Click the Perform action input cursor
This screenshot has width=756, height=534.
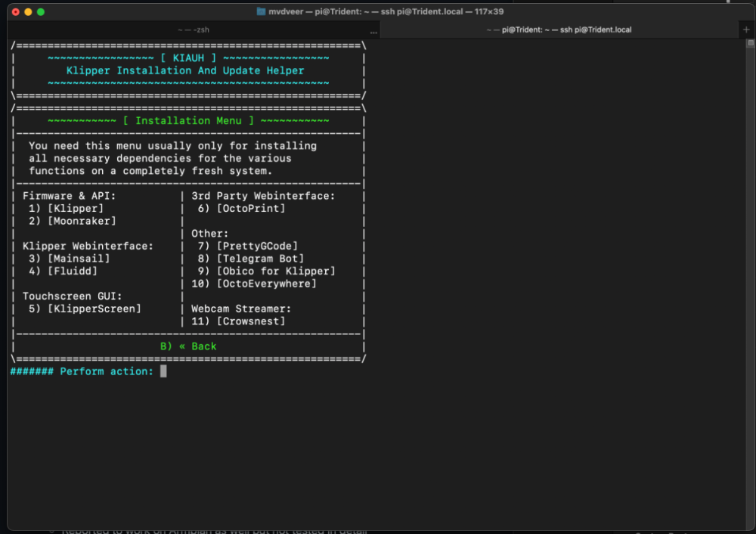[x=163, y=371]
